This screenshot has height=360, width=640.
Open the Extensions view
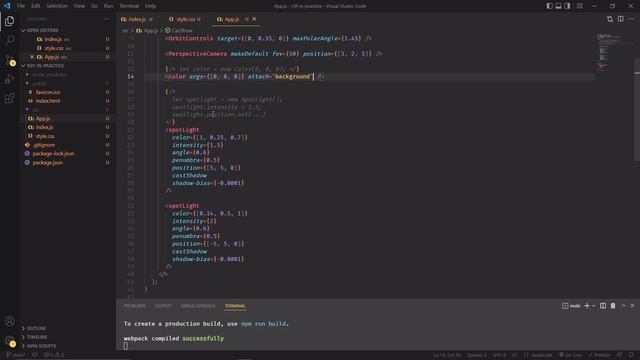click(x=9, y=98)
